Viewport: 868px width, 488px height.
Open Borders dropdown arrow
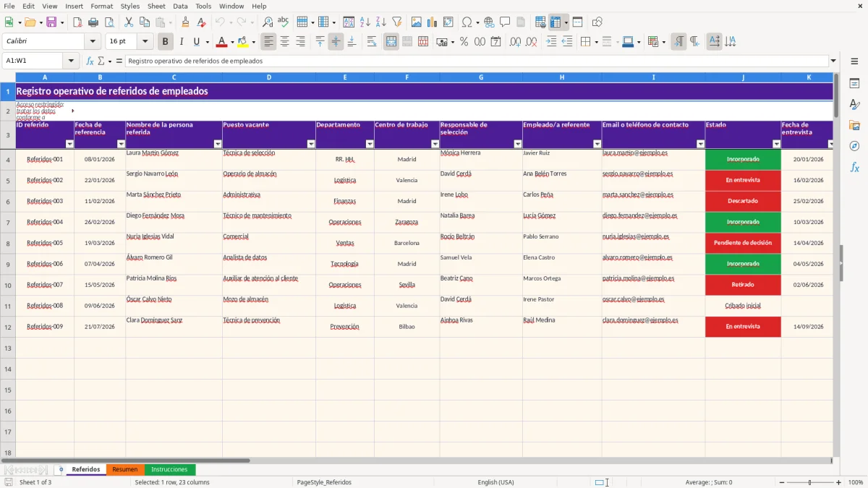click(597, 42)
